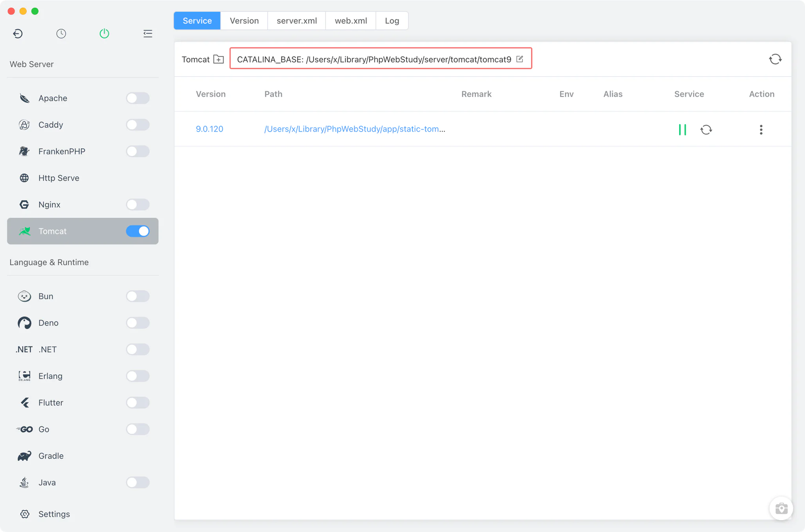The width and height of the screenshot is (805, 532).
Task: Open the server.xml tab
Action: 297,20
